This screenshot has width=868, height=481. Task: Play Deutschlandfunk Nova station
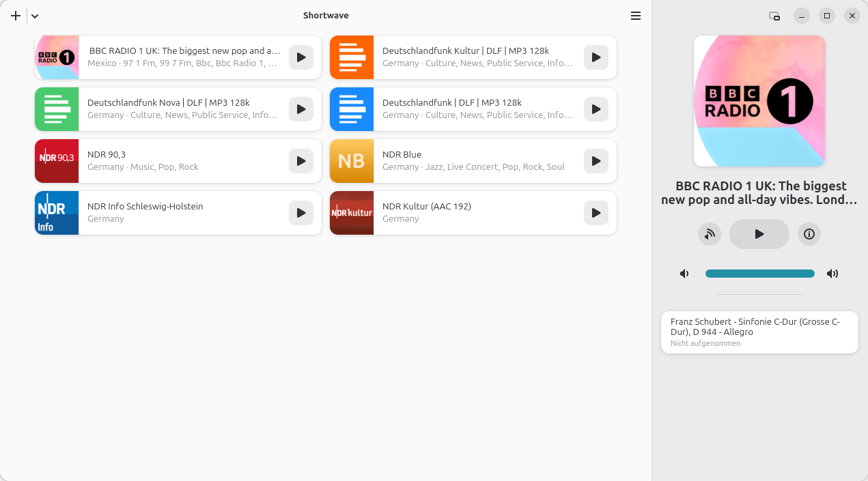301,109
